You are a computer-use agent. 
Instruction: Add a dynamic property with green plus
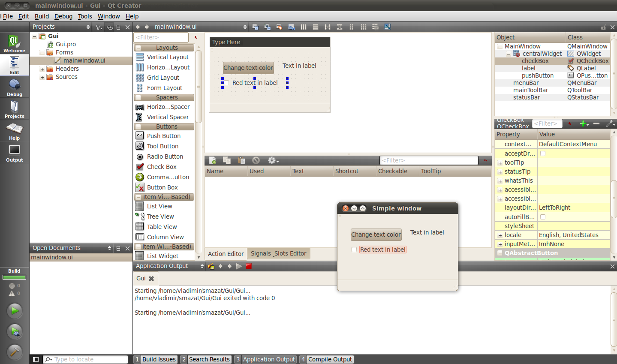click(584, 123)
